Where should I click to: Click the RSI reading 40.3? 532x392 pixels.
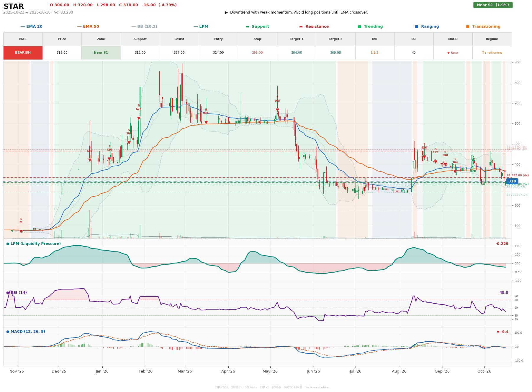point(504,293)
